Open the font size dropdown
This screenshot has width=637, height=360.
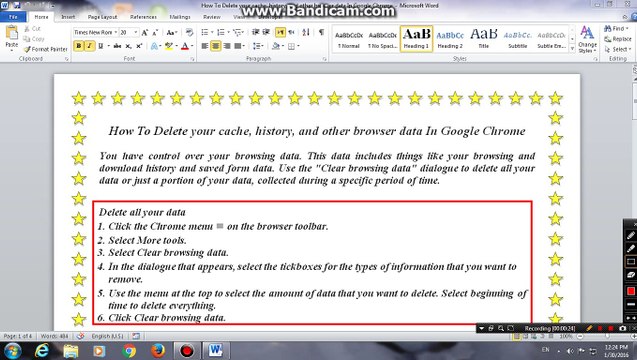coord(136,33)
